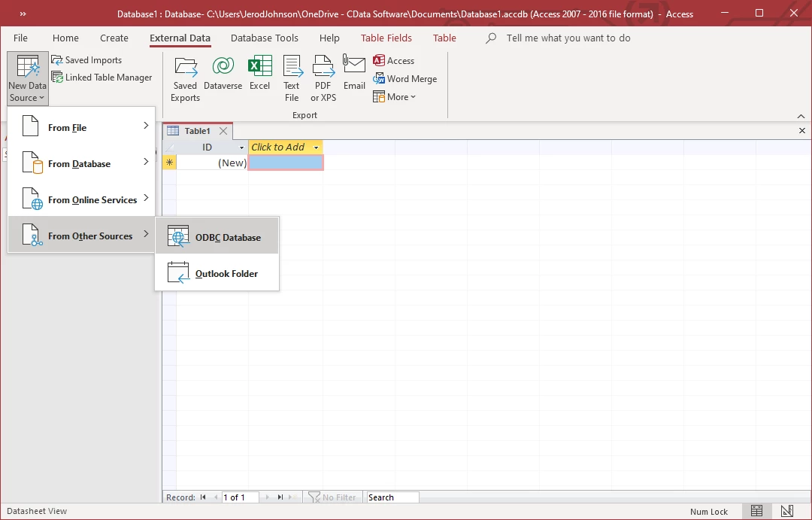Click the (New) ID cell
This screenshot has height=520, width=812.
click(x=212, y=163)
